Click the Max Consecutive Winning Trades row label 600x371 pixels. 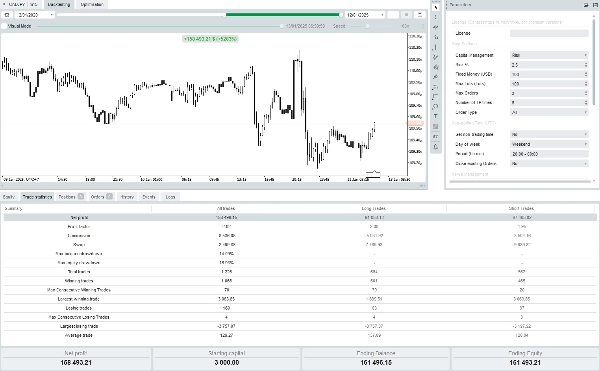78,290
